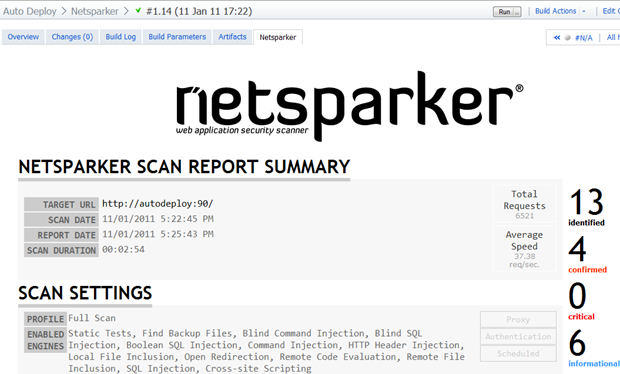The image size is (620, 374).
Task: Click the NETSPARKER SCAN REPORT SUMMARY heading
Action: (184, 167)
